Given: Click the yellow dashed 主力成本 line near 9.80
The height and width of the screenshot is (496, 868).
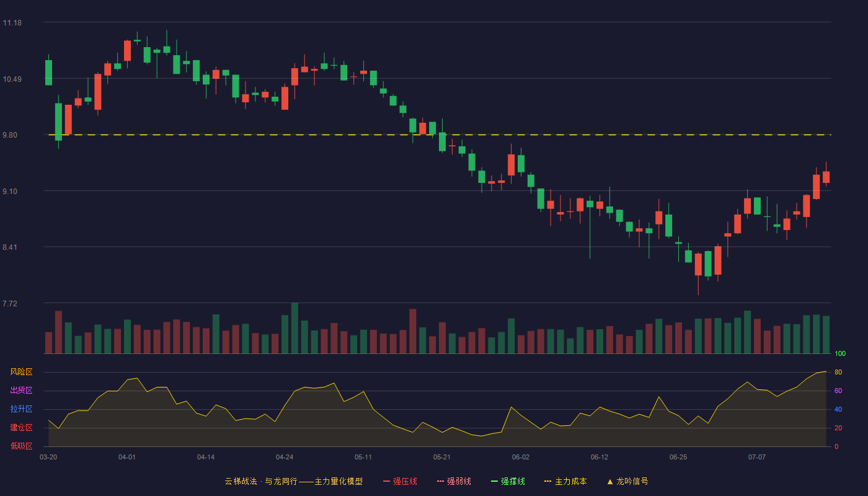Looking at the screenshot, I should 440,135.
